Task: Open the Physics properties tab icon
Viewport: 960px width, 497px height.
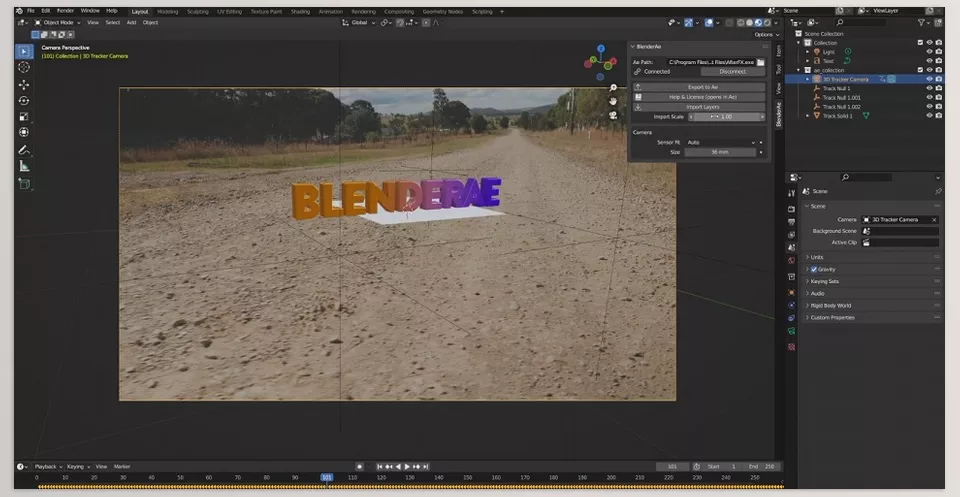Action: click(x=792, y=305)
